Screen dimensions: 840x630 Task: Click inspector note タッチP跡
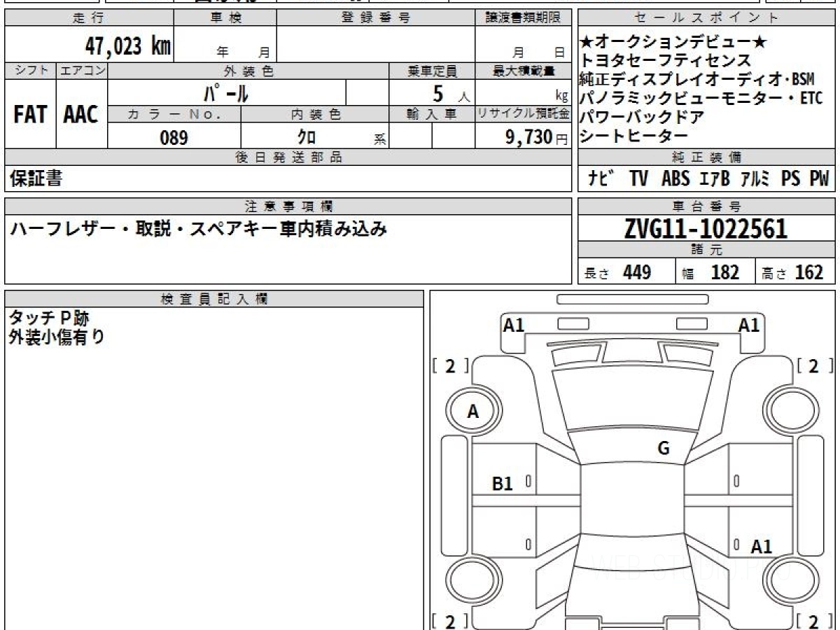click(x=49, y=318)
